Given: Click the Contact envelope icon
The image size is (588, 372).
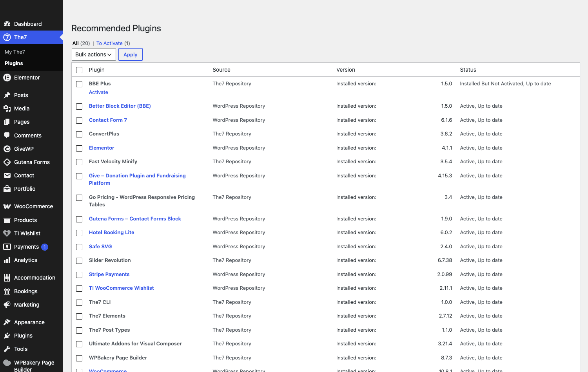Looking at the screenshot, I should [x=7, y=175].
